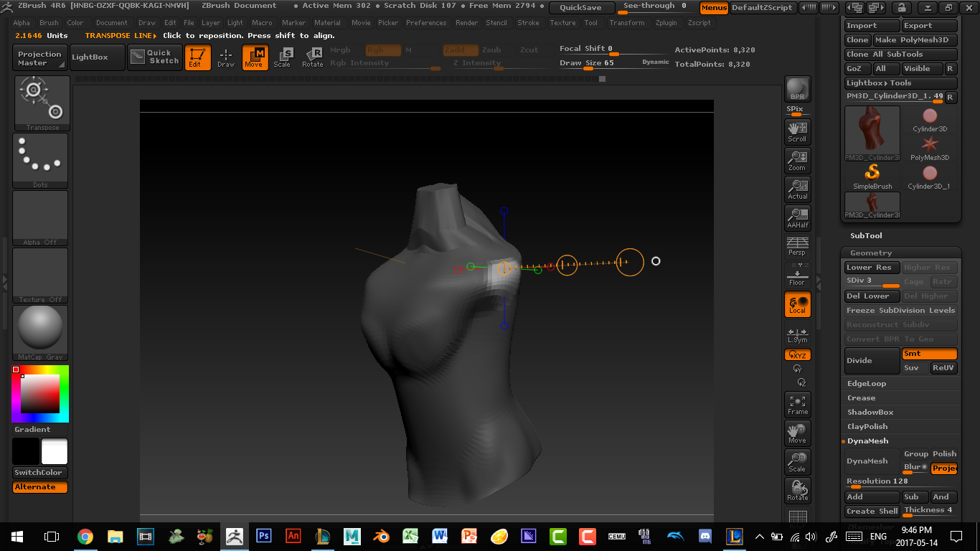This screenshot has width=980, height=551.
Task: Open the Texture Off selector
Action: pos(41,275)
